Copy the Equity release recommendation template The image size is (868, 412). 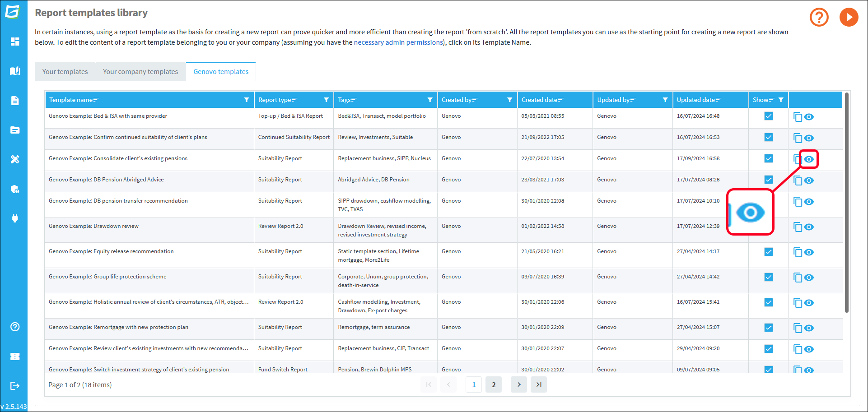click(x=798, y=252)
